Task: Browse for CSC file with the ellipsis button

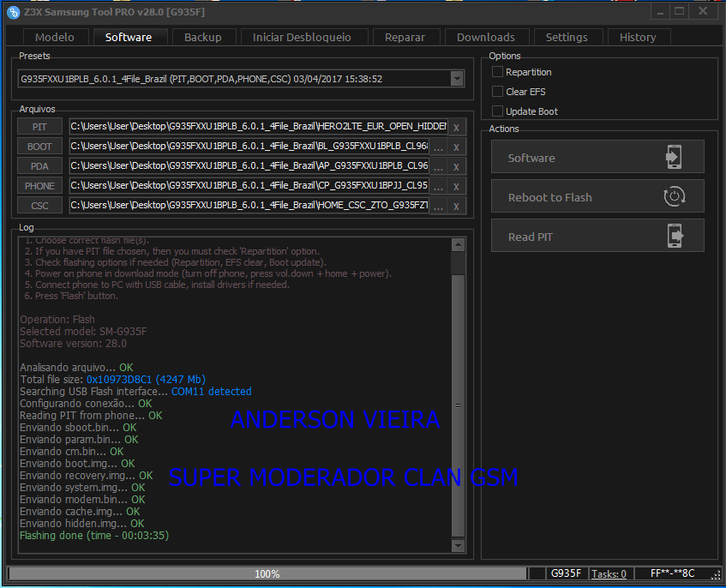Action: pos(438,206)
